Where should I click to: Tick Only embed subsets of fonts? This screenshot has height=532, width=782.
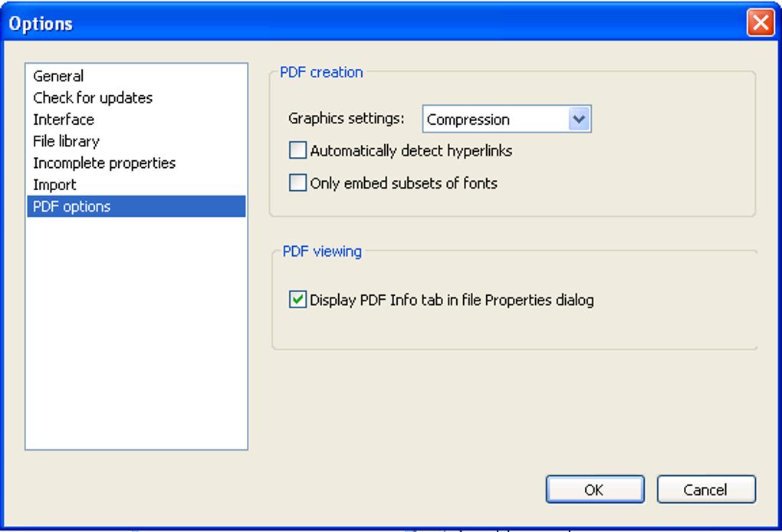297,183
